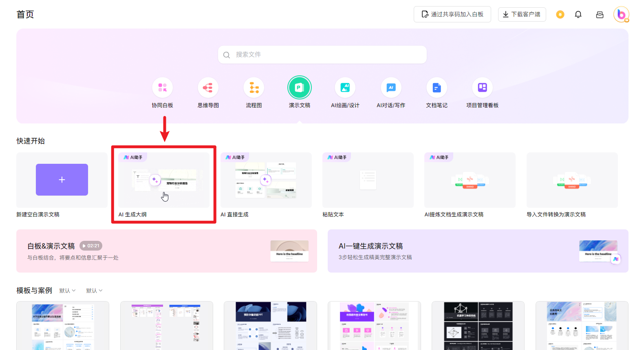Click the 首页 page title
The image size is (644, 350).
tap(25, 14)
